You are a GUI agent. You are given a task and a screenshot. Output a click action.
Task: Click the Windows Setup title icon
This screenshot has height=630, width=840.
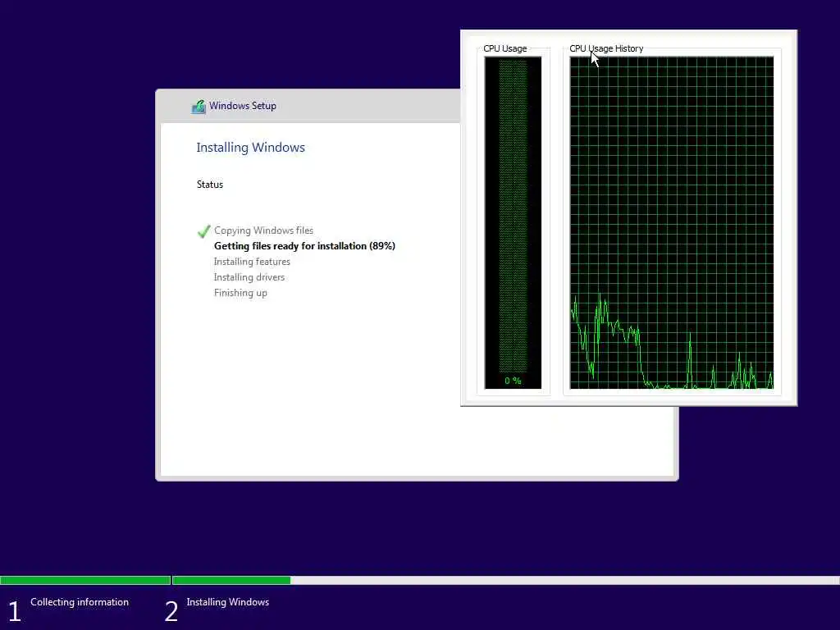click(x=199, y=107)
